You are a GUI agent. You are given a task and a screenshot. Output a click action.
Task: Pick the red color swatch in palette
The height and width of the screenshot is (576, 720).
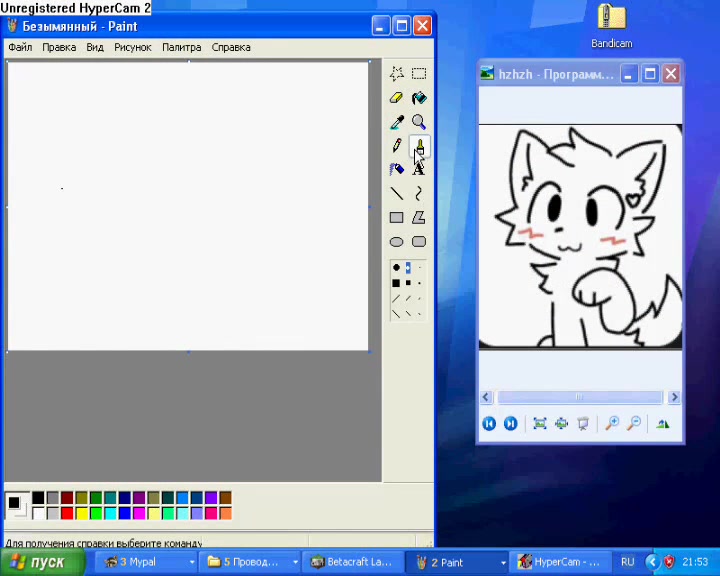tap(67, 513)
